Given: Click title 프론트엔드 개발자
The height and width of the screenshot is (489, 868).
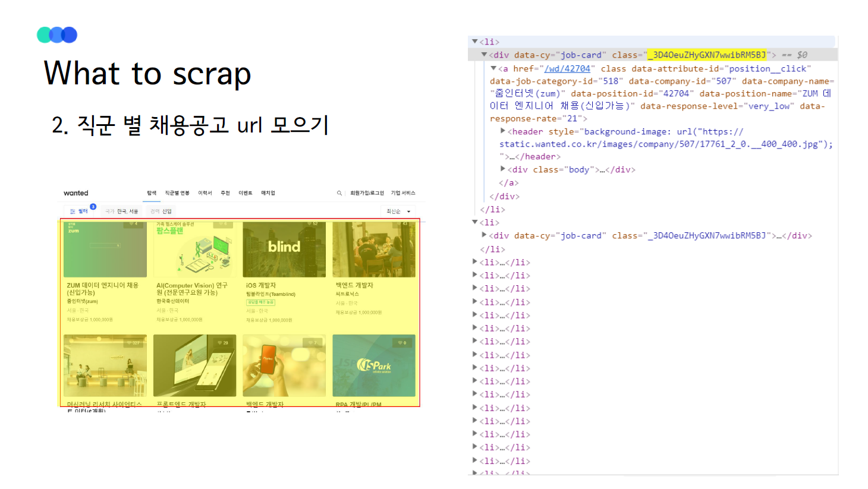Looking at the screenshot, I should coord(181,405).
